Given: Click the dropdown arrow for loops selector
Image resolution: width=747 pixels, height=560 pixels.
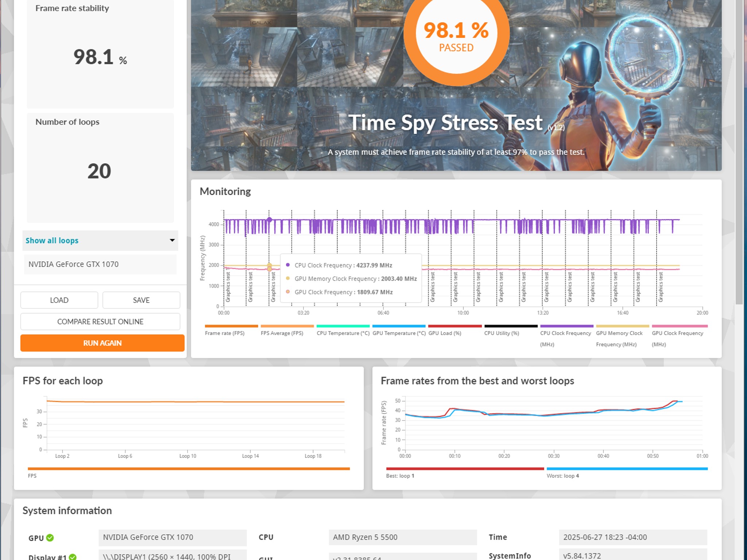Looking at the screenshot, I should coord(172,240).
